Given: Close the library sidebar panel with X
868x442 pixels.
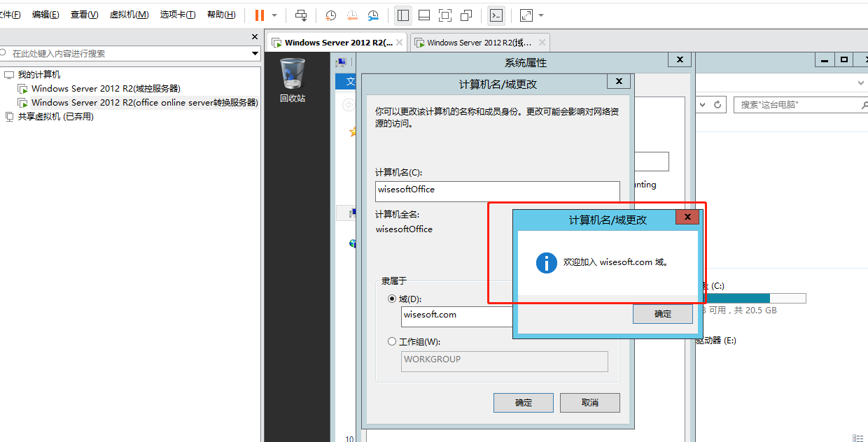Looking at the screenshot, I should coord(255,37).
